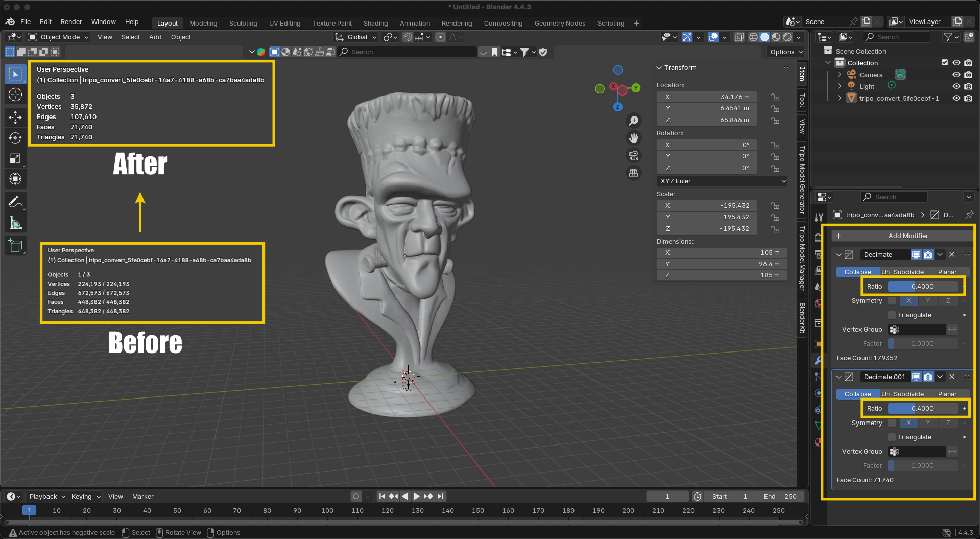Enable wireframe viewport shading

tap(753, 37)
